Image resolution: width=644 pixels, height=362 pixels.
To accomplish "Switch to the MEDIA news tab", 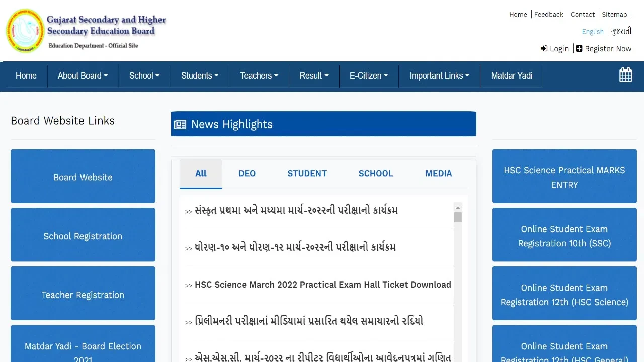I will [x=438, y=174].
